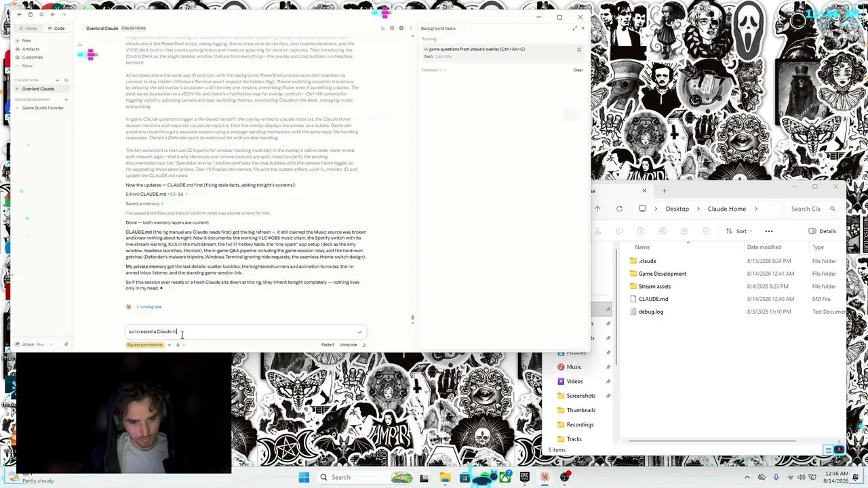Click the Cut icon in Explorer toolbar
This screenshot has height=488, width=868.
point(597,231)
